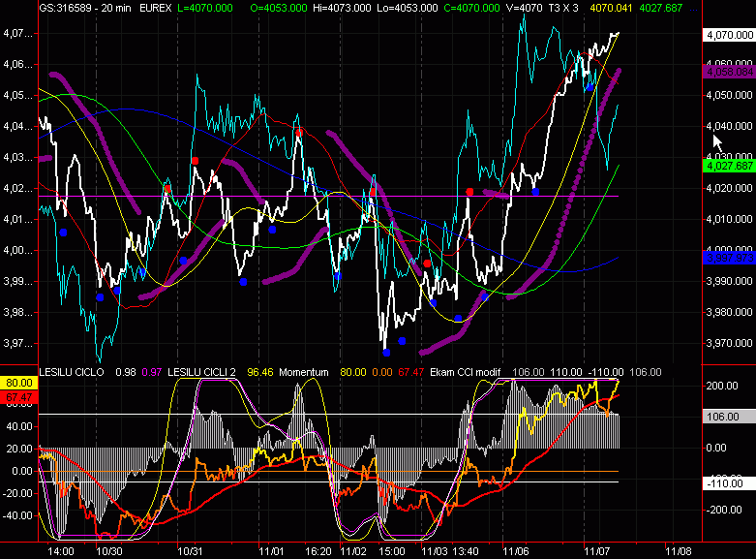The width and height of the screenshot is (756, 559).
Task: Click the 15:00 time label on axis
Action: [391, 551]
